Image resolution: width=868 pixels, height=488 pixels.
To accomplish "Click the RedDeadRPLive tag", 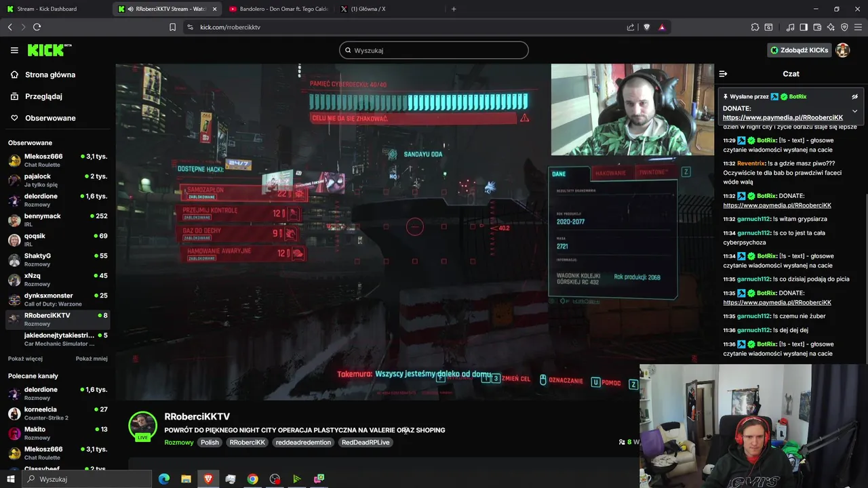I will pos(366,443).
